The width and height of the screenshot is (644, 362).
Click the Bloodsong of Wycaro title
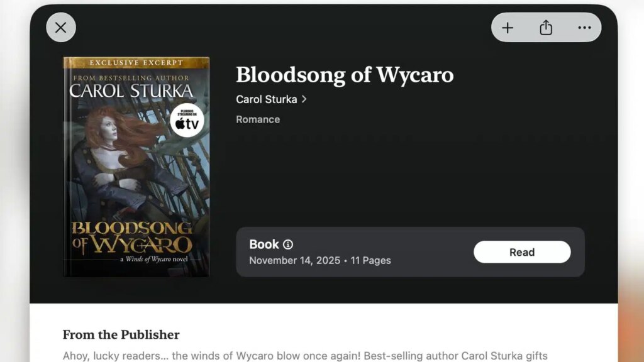345,75
